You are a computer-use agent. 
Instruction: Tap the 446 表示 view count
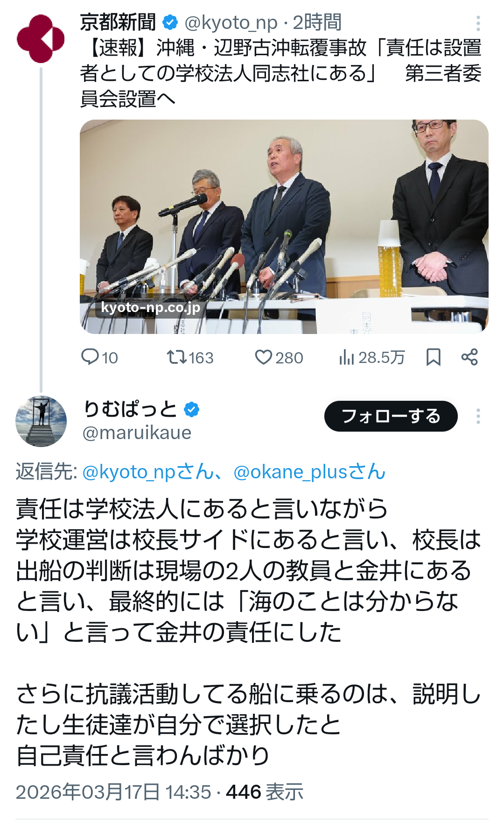(x=265, y=792)
